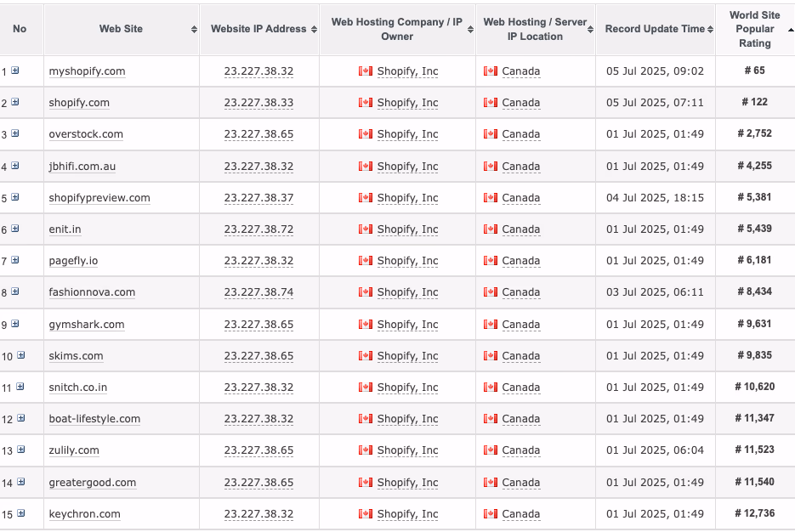Image resolution: width=795 pixels, height=532 pixels.
Task: Click location flag icon in enit.in row
Action: [491, 229]
